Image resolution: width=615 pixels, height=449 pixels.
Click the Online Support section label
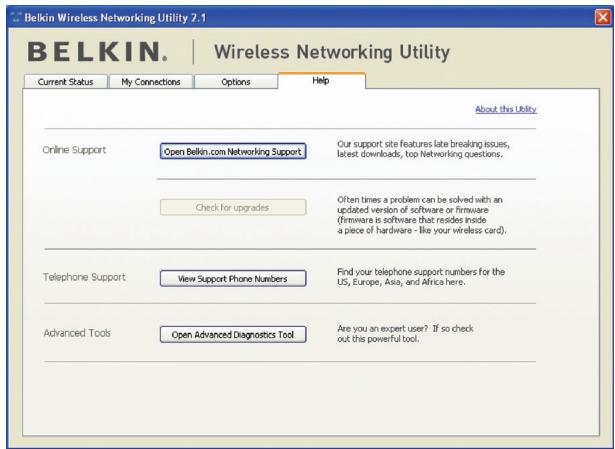pyautogui.click(x=75, y=150)
